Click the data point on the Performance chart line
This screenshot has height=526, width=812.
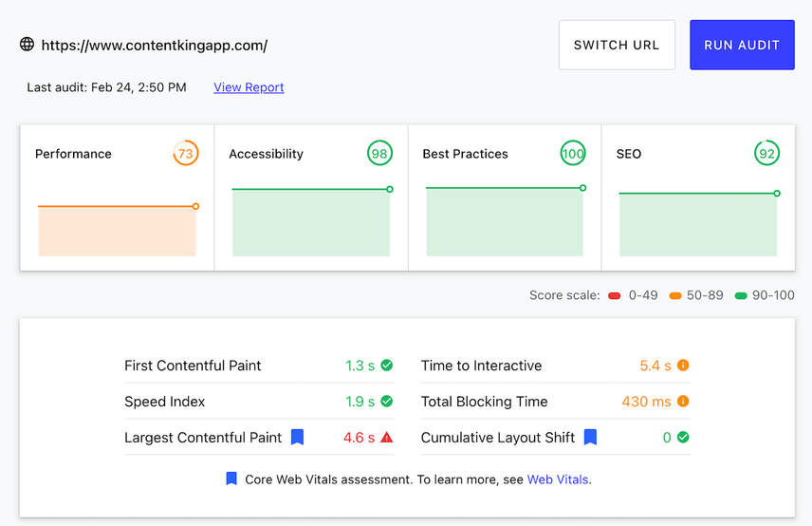click(195, 206)
